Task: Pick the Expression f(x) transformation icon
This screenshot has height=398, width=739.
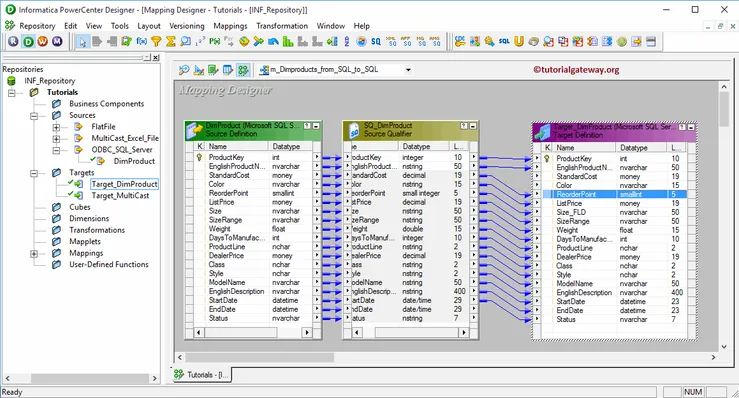Action: pos(141,41)
